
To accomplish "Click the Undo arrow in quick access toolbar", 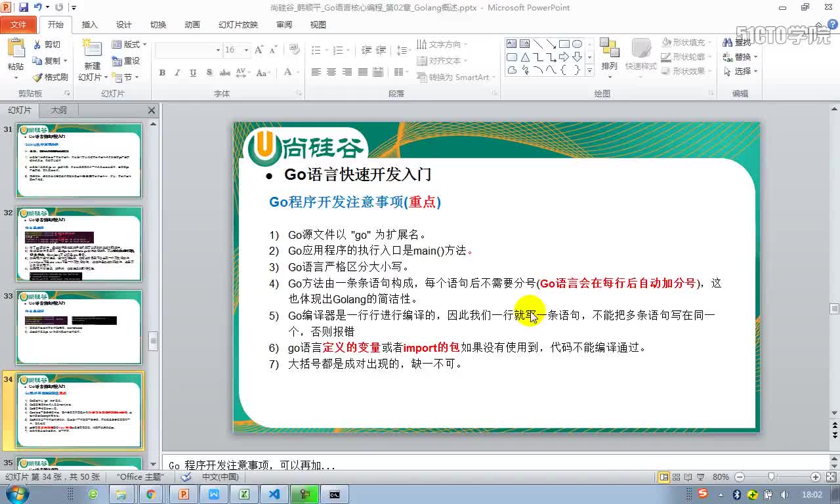I will (x=38, y=7).
